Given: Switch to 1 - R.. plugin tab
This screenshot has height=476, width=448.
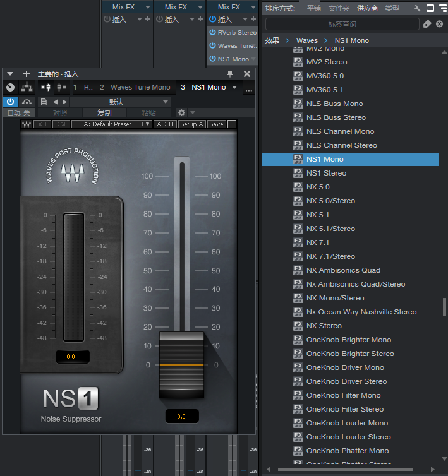Looking at the screenshot, I should (x=83, y=87).
